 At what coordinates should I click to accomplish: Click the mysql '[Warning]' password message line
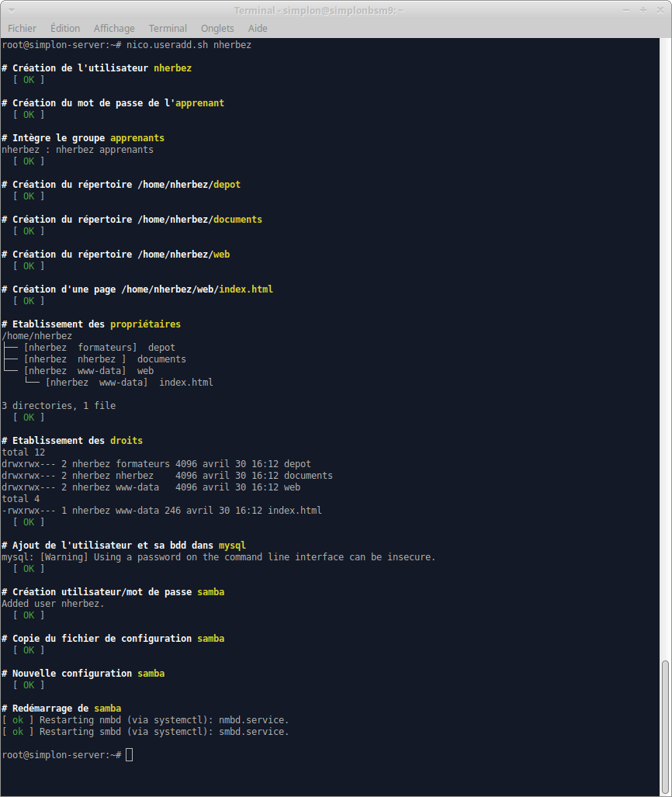pos(219,557)
